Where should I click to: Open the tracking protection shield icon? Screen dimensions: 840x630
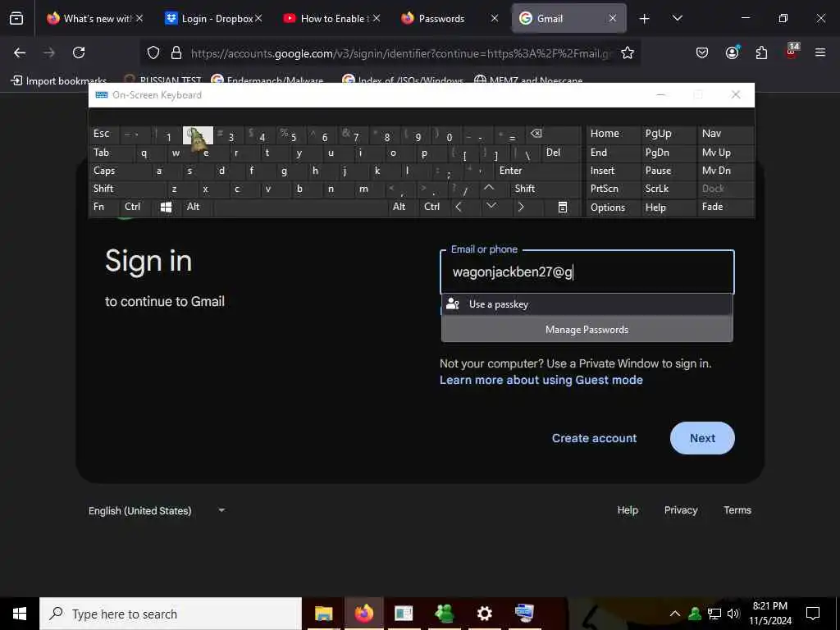point(153,52)
